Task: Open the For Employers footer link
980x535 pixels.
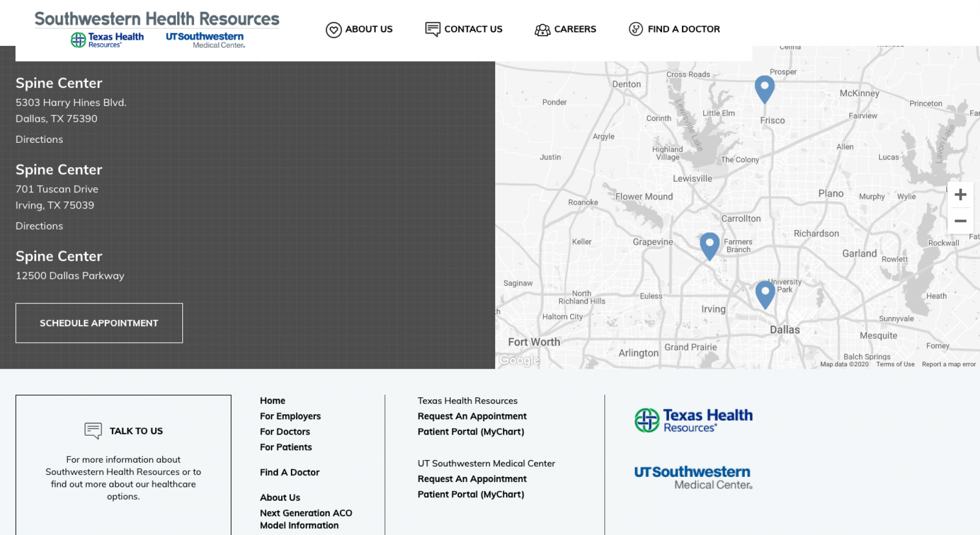Action: [x=290, y=416]
